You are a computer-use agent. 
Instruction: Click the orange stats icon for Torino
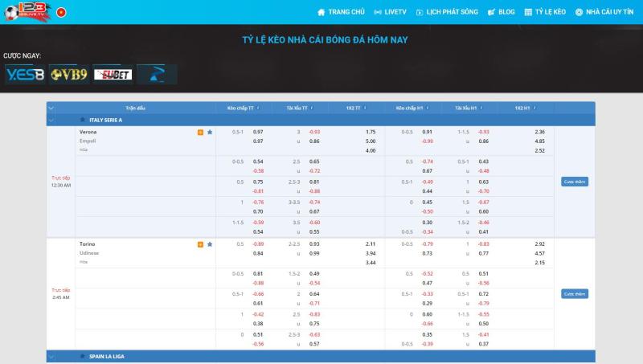pyautogui.click(x=200, y=243)
